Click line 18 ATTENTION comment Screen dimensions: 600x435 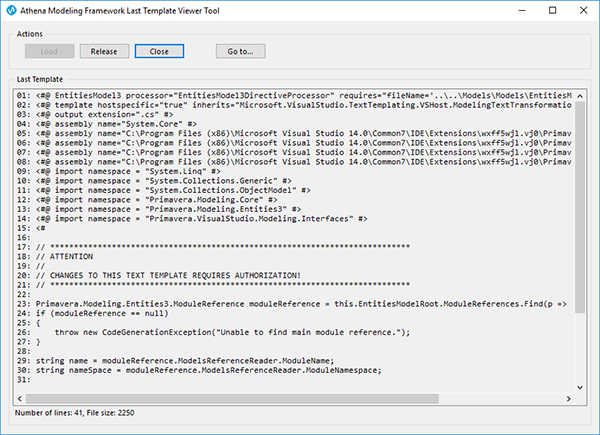tap(55, 256)
